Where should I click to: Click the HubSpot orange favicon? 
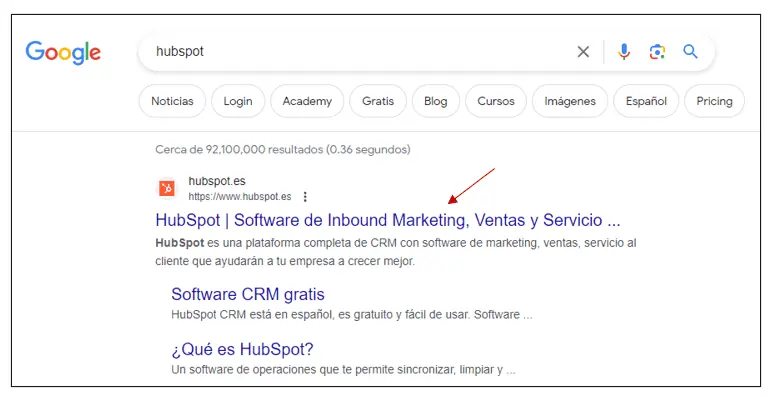coord(167,188)
